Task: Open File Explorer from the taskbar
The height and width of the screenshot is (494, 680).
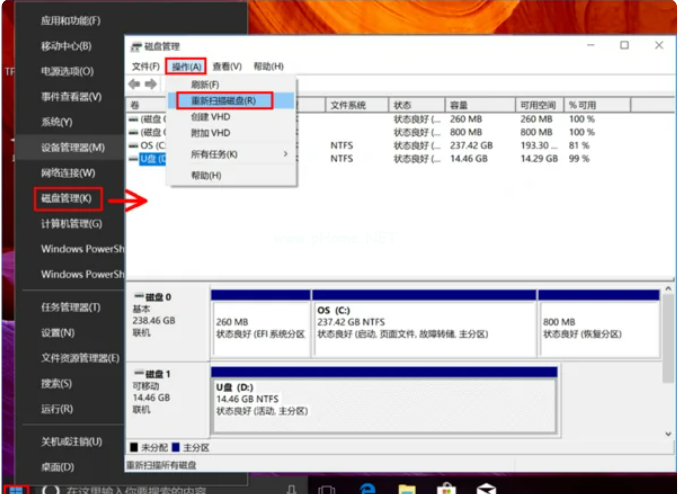Action: 406,488
